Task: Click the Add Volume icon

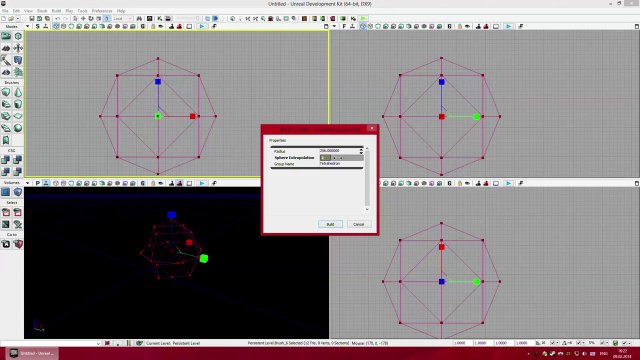Action: coord(18,192)
